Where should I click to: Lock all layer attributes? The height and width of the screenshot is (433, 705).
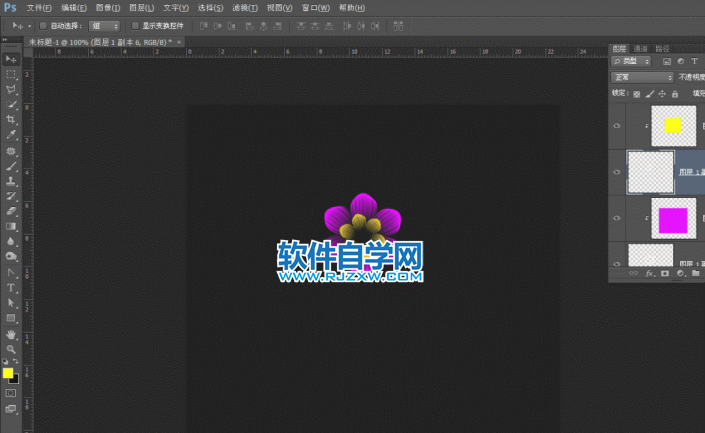point(675,94)
